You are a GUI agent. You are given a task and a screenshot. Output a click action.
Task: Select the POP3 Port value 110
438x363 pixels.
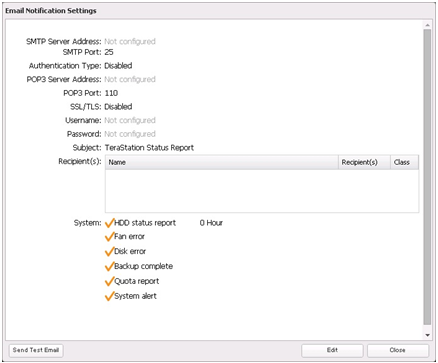click(111, 93)
